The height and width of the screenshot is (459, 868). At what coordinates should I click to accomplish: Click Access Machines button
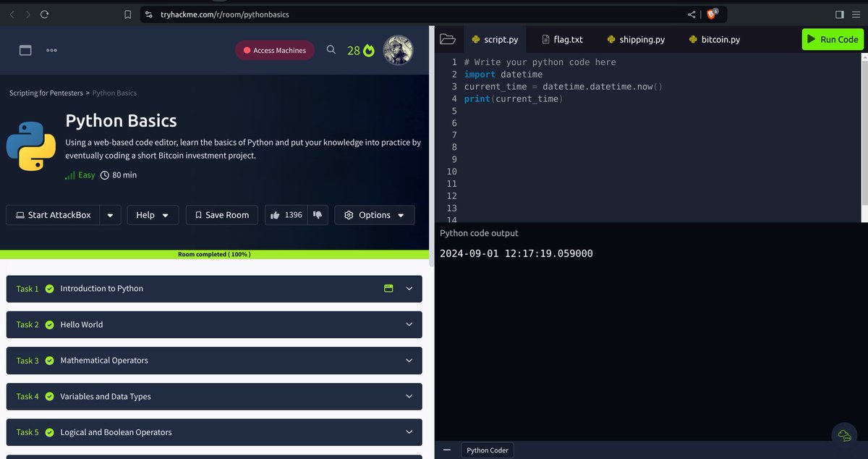(275, 51)
